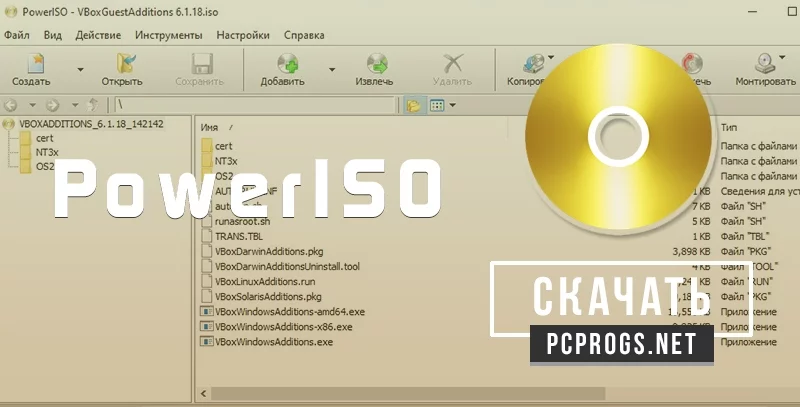Click the Открыть toolbar icon
Image resolution: width=800 pixels, height=407 pixels.
coord(127,64)
